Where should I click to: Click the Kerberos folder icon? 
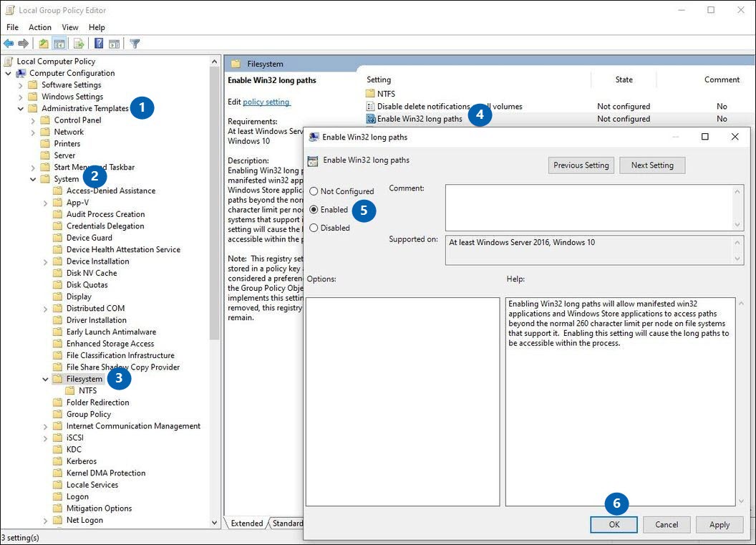point(58,461)
